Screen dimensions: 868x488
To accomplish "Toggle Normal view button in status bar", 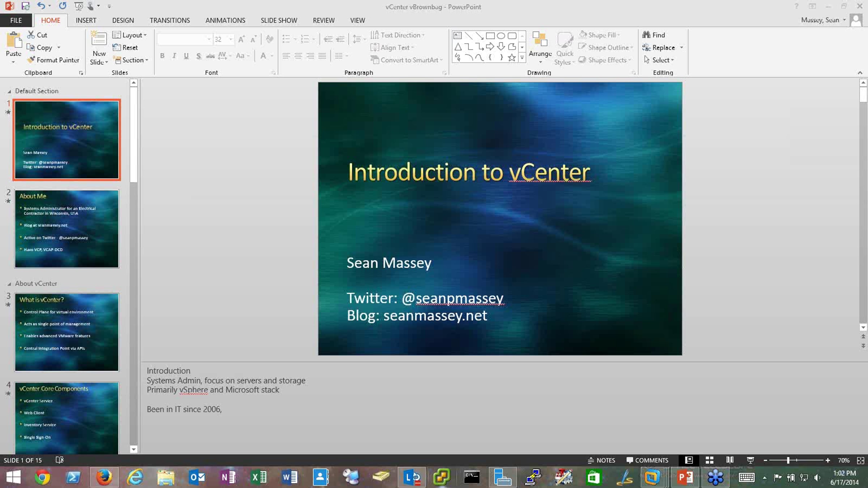I will (689, 460).
